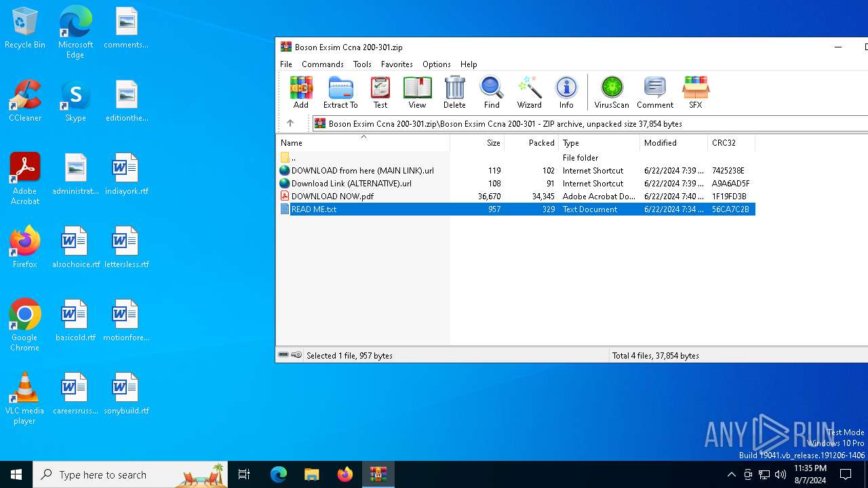Image resolution: width=868 pixels, height=488 pixels.
Task: Select Google Chrome desktop shortcut
Action: tap(25, 325)
